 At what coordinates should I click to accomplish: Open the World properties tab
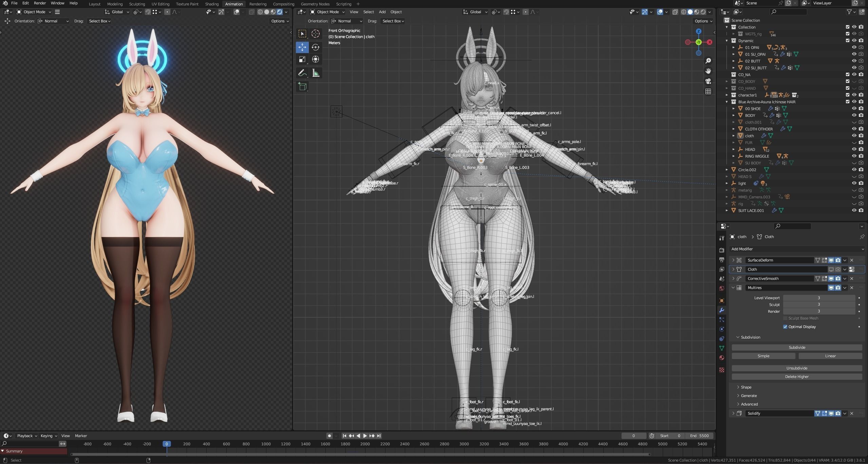(722, 288)
